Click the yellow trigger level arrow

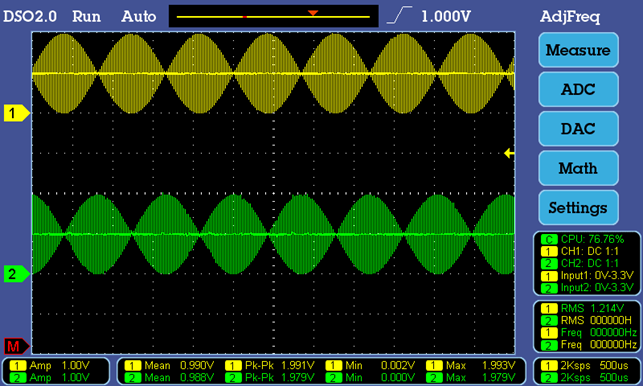coord(509,153)
